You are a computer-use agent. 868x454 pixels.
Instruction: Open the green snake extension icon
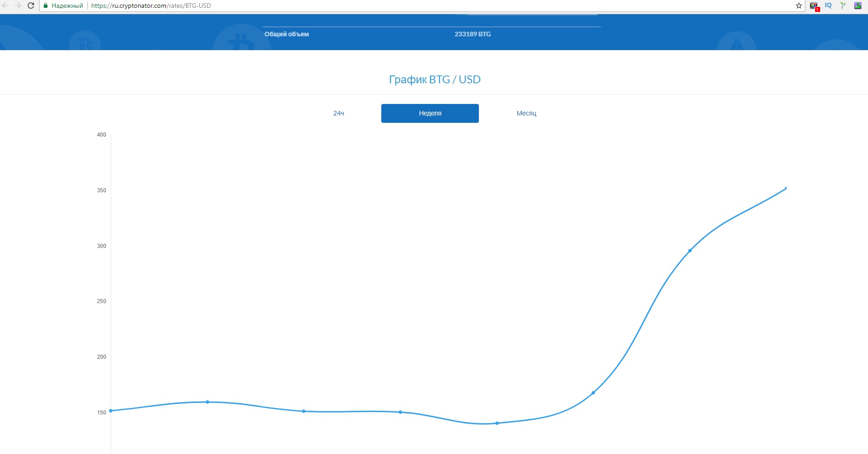(857, 6)
